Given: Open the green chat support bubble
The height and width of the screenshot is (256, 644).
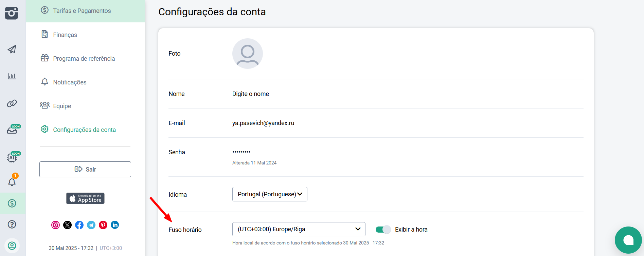Looking at the screenshot, I should click(x=628, y=240).
